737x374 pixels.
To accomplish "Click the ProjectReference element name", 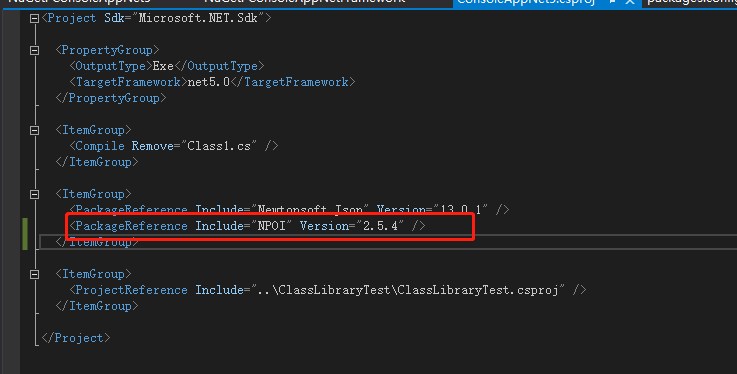I will coord(132,290).
